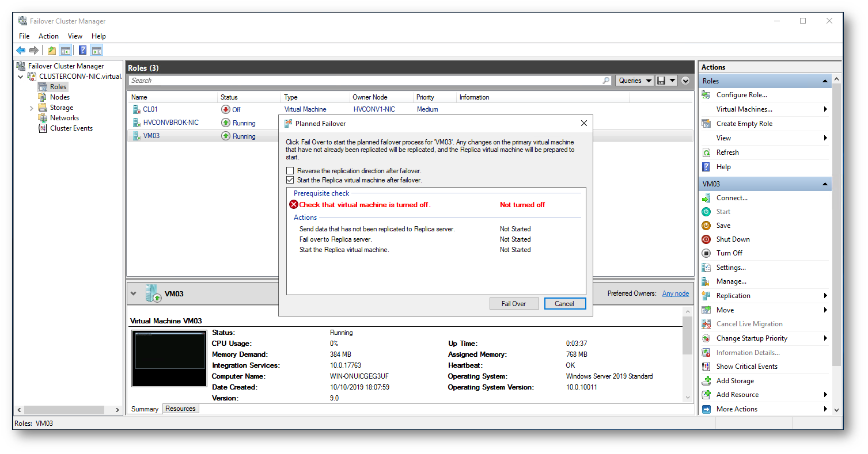Click the Configure Role icon
868x454 pixels.
point(706,95)
